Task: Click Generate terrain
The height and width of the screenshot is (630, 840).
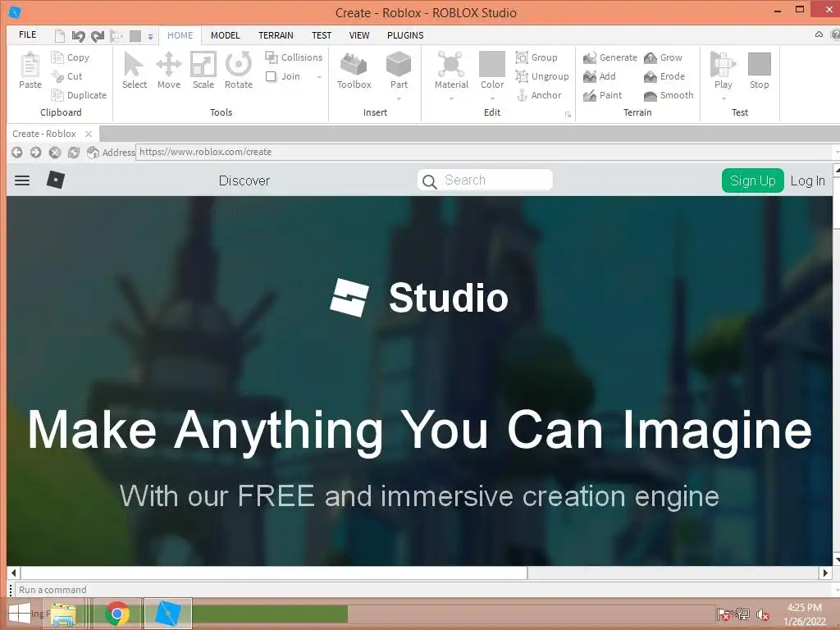Action: tap(610, 57)
